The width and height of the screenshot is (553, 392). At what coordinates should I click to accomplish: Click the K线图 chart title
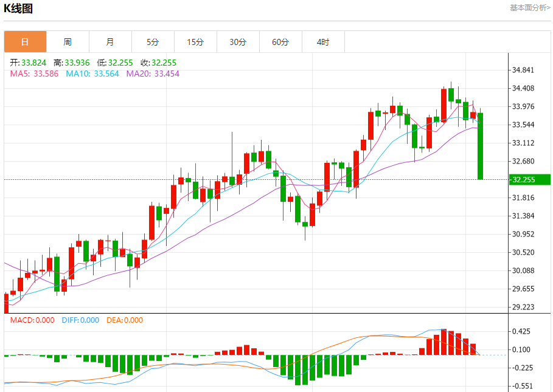click(x=19, y=9)
